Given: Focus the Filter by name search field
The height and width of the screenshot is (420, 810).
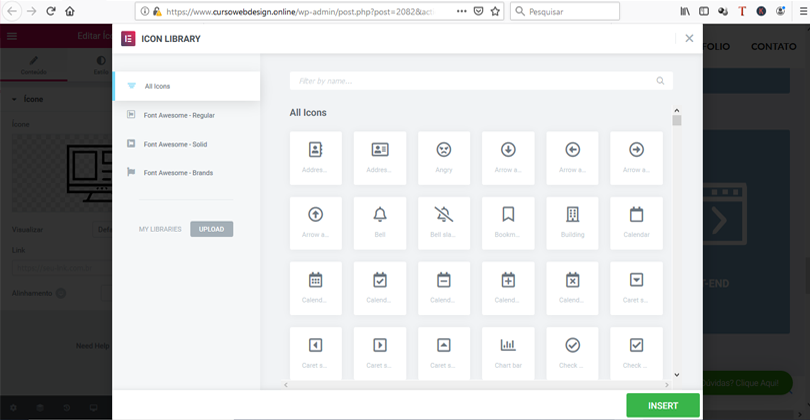Looking at the screenshot, I should click(481, 81).
